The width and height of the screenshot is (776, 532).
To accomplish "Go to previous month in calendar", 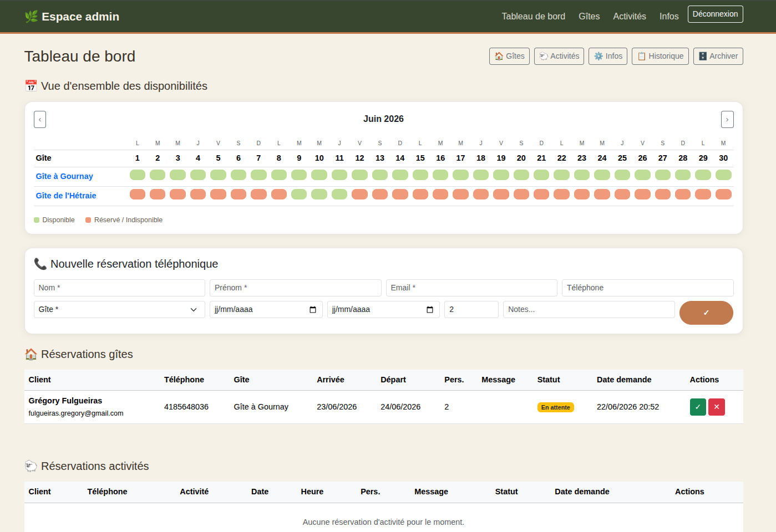I will coord(40,119).
